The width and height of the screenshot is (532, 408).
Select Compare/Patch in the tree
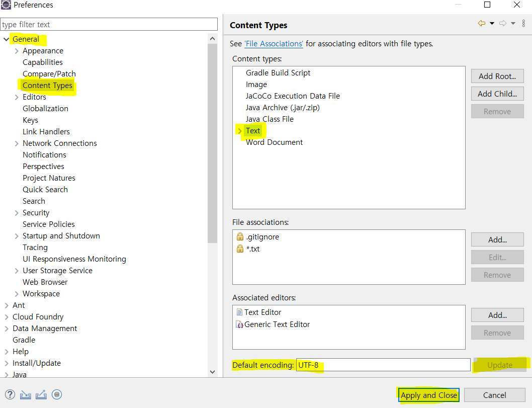[x=49, y=73]
